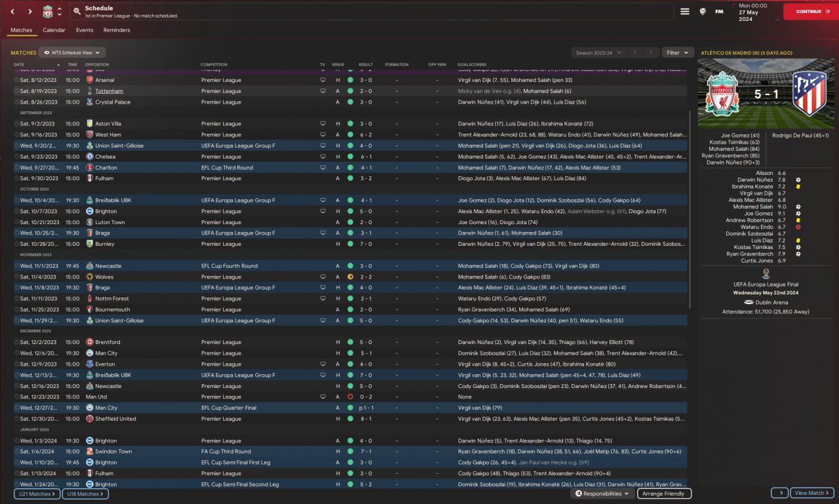Open the WTS Schedule View dropdown

72,52
